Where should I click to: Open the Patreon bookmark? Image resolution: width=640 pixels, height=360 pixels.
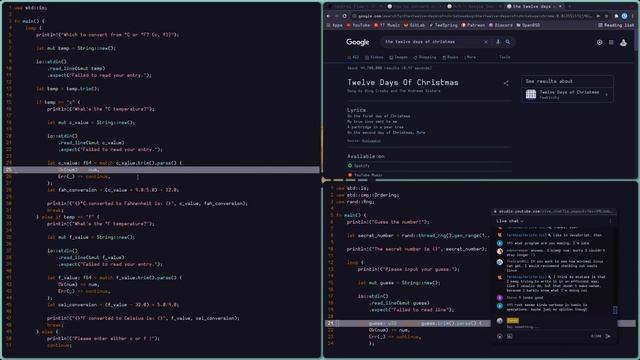click(473, 25)
